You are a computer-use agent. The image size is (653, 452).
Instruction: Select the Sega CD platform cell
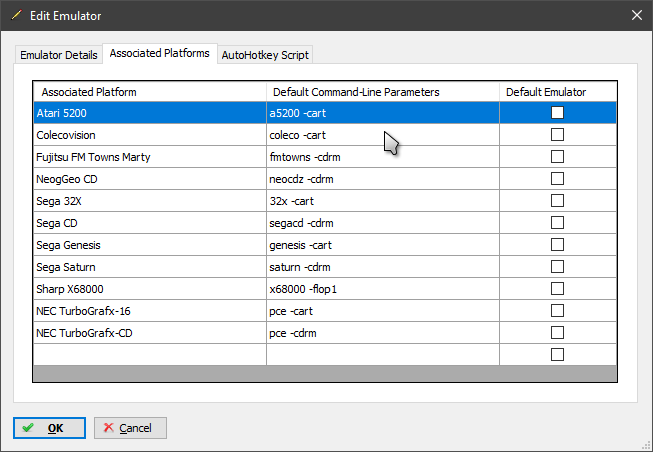pos(150,223)
